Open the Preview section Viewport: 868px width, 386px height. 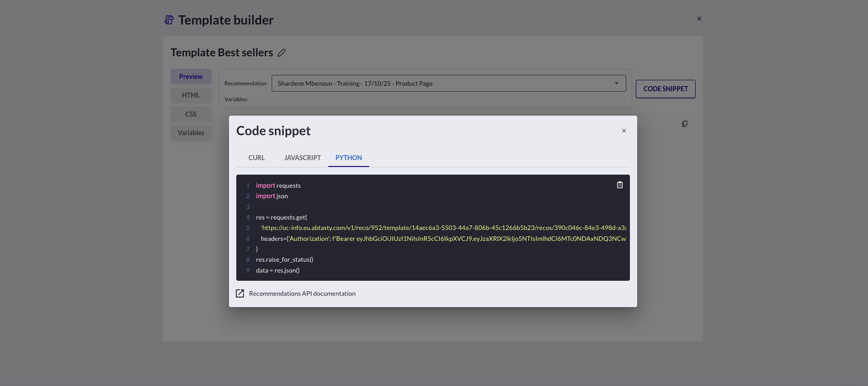point(191,77)
